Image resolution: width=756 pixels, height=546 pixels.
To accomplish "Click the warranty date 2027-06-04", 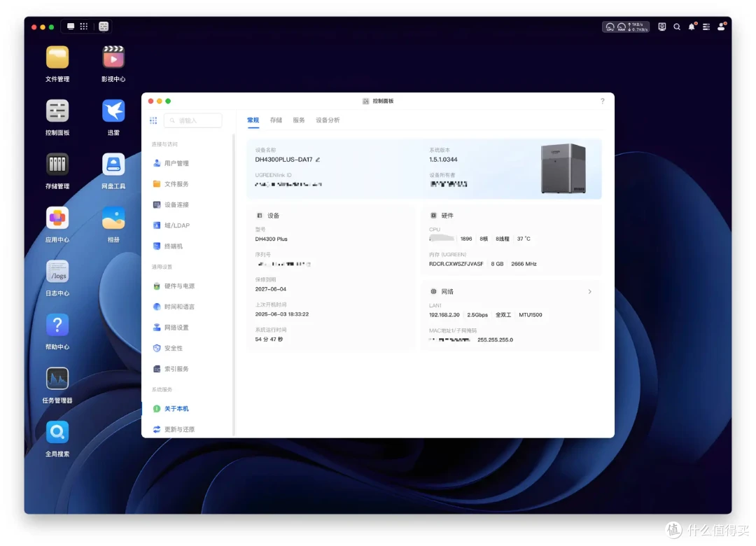I will (x=270, y=289).
